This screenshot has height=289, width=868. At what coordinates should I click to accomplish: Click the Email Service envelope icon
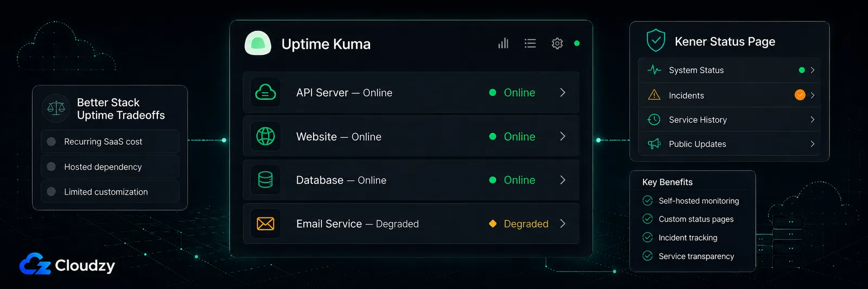(265, 223)
